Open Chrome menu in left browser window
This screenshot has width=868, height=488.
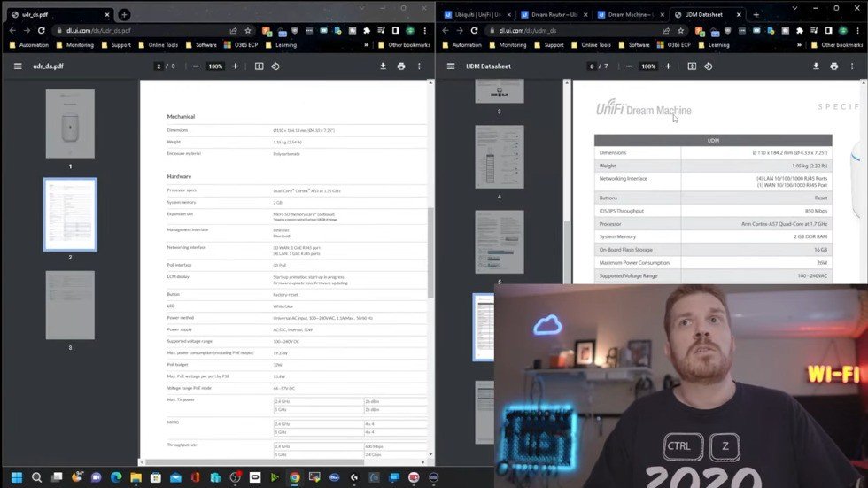(424, 31)
